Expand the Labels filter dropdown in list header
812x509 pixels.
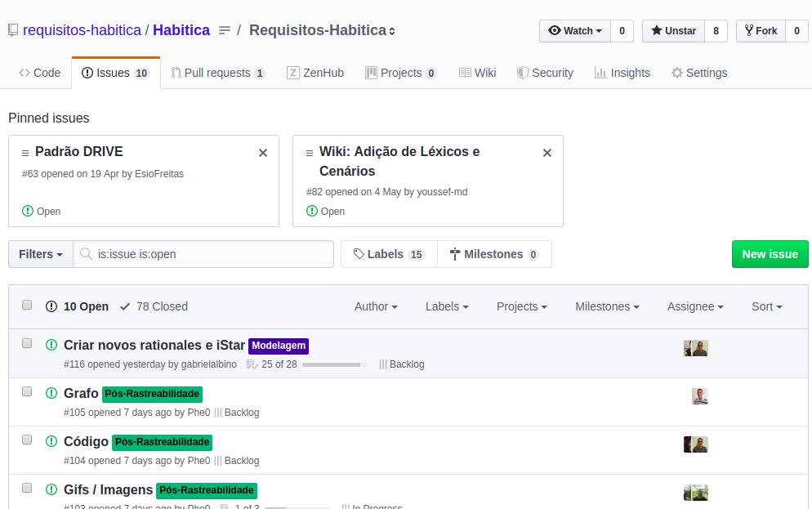tap(447, 306)
